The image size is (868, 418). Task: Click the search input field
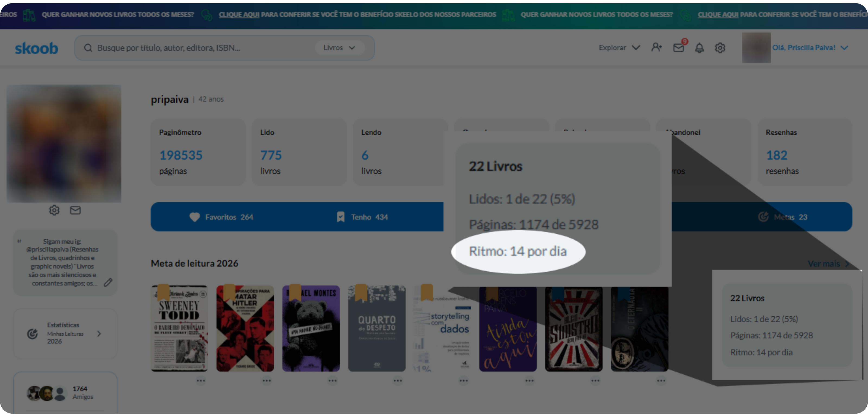click(x=202, y=48)
